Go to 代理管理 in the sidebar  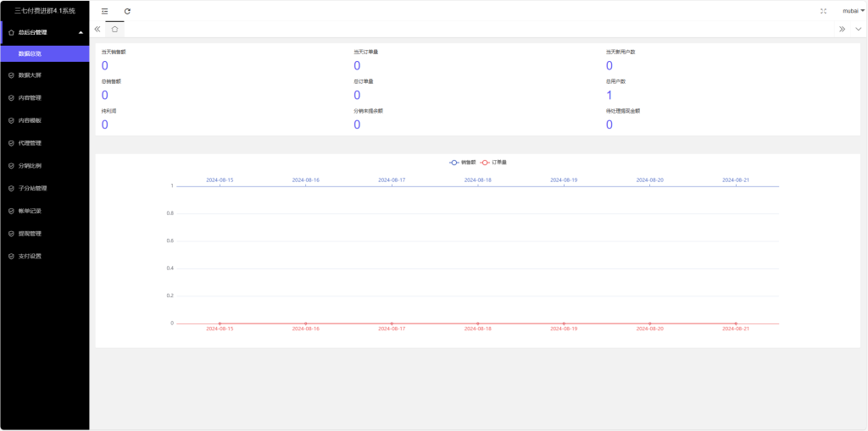coord(30,143)
